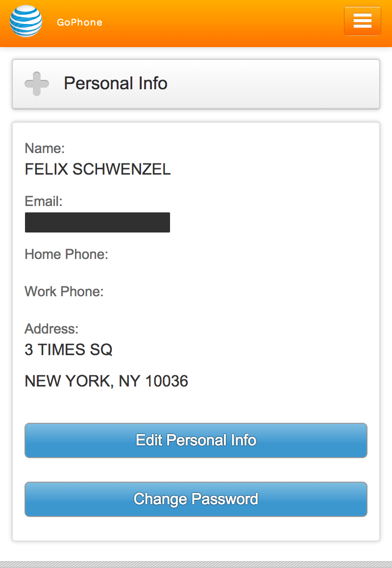This screenshot has height=568, width=392.
Task: Click the AT&T globe logo
Action: click(x=25, y=22)
